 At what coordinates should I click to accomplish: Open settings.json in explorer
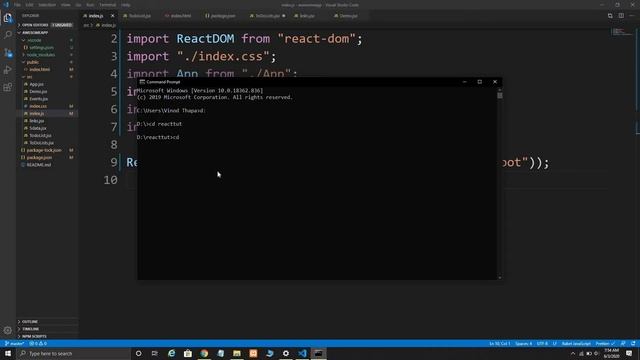coord(41,47)
